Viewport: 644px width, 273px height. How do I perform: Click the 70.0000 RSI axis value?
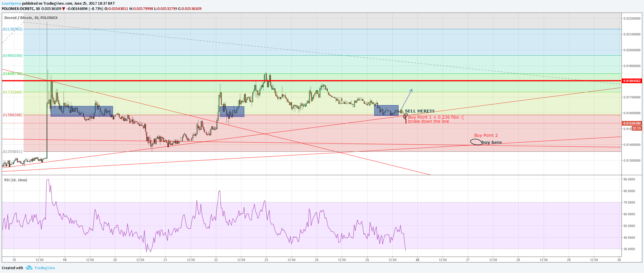point(629,202)
